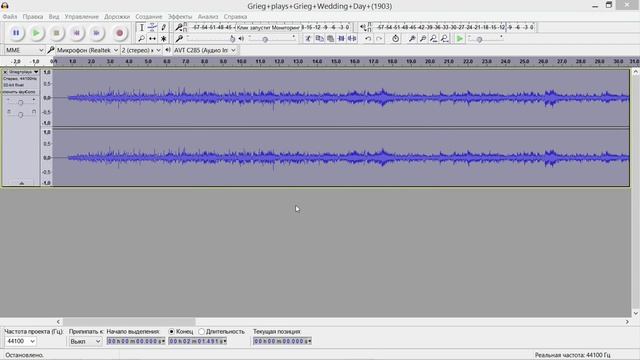Open the track name dropdown menu
Screen dimensions: 640x360
coord(23,72)
